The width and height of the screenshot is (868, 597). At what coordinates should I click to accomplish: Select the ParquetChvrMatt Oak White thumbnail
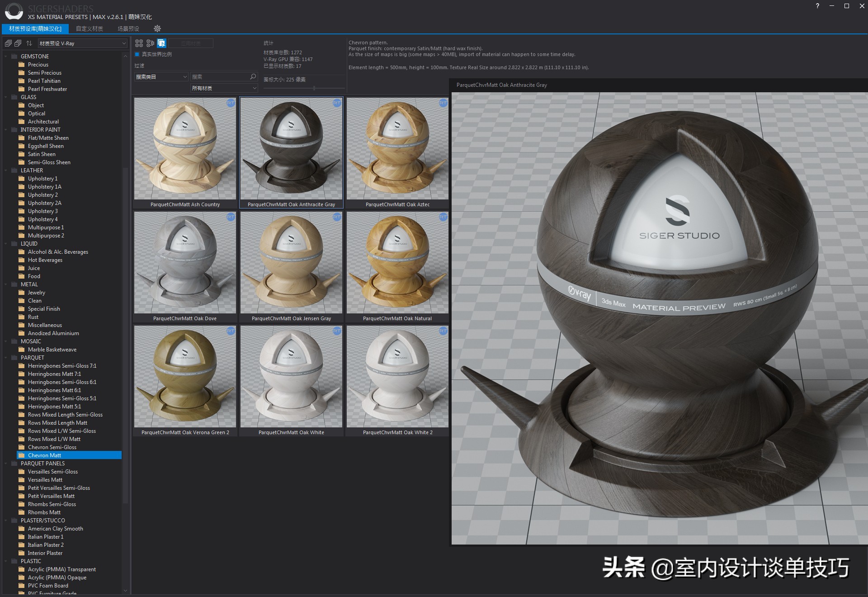click(291, 377)
